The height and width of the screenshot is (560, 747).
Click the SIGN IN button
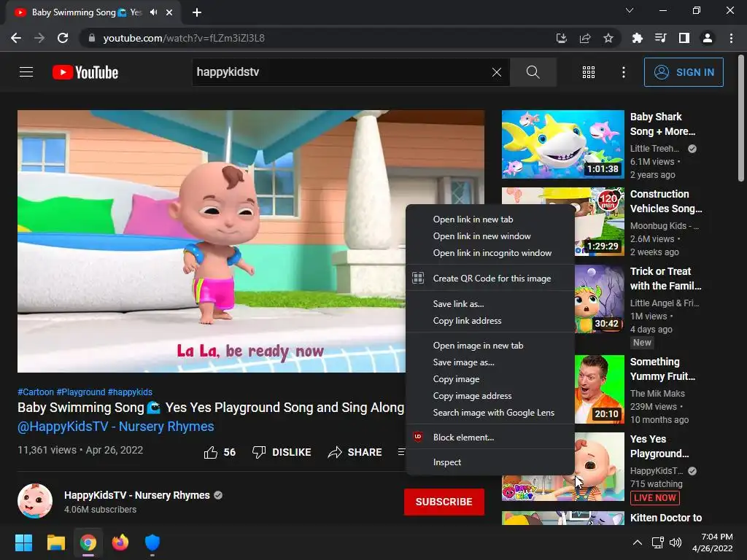(684, 72)
